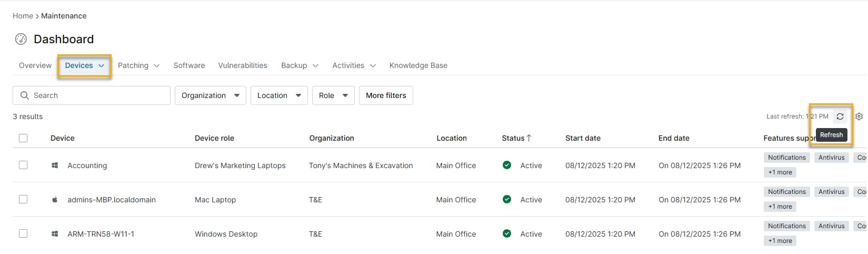Open the Patching tab menu
Viewport: 868px width, 254px height.
point(138,65)
